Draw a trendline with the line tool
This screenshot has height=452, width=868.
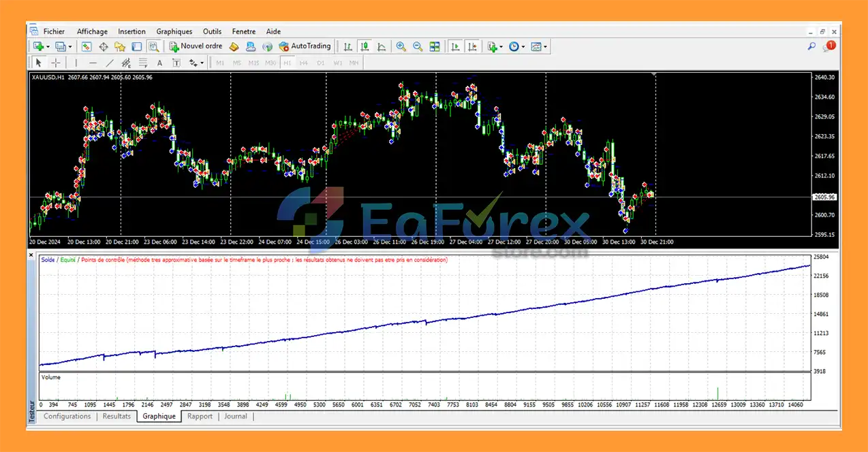(x=110, y=63)
